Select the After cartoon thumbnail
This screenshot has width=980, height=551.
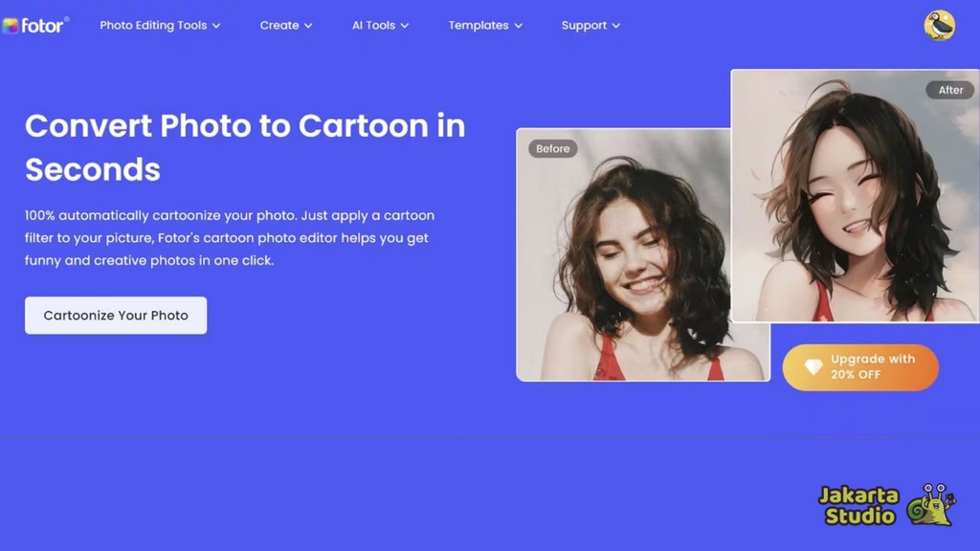[x=855, y=195]
